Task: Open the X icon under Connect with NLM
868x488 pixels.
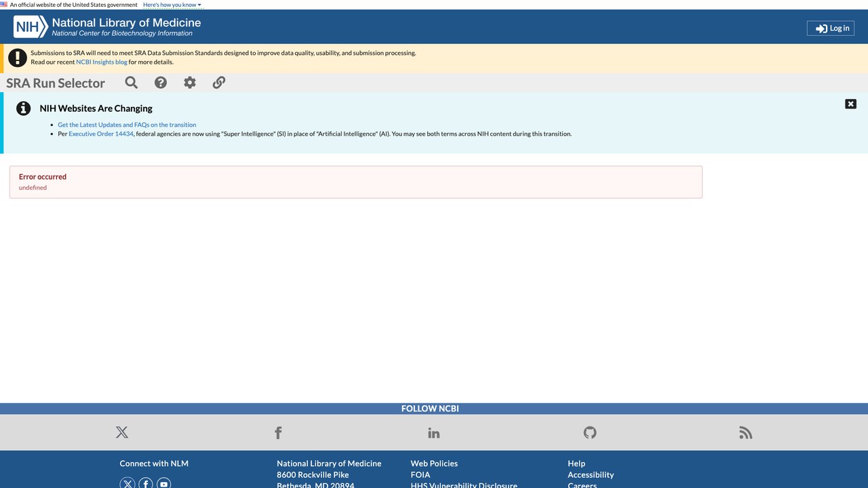Action: 127,483
